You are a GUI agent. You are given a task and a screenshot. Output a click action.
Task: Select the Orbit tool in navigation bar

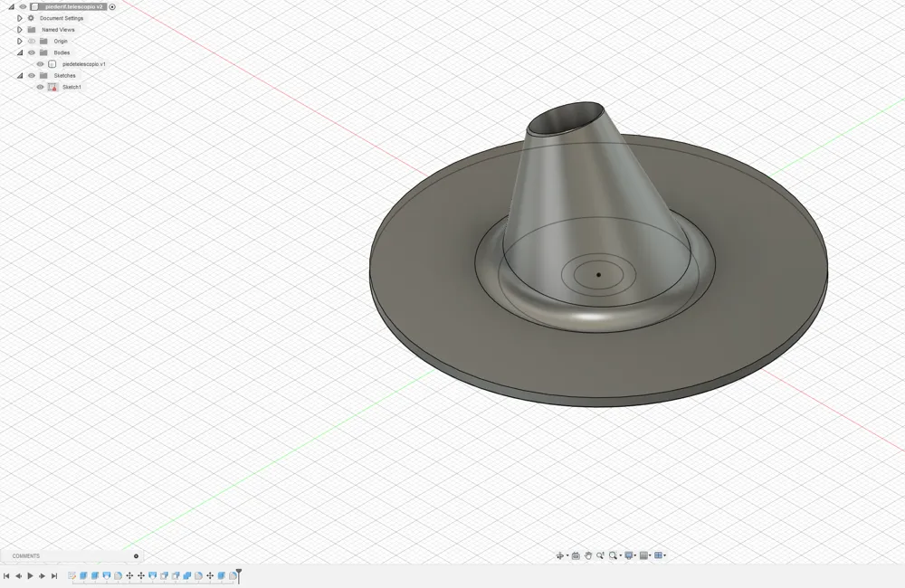560,555
